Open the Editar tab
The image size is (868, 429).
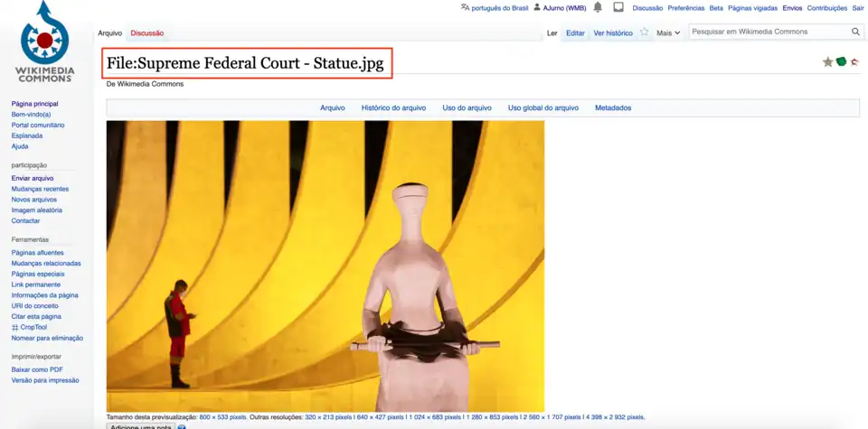click(x=575, y=33)
